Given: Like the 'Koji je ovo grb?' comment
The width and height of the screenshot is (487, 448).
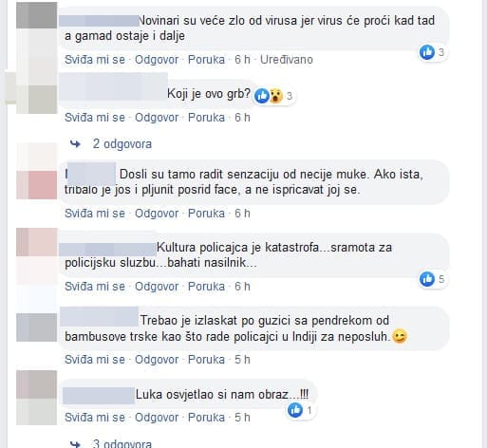Looking at the screenshot, I should tap(95, 118).
